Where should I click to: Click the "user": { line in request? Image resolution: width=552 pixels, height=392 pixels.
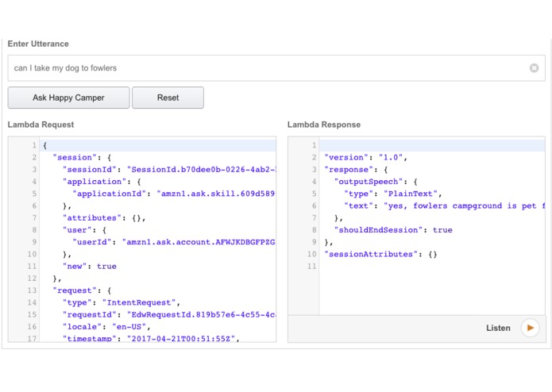[84, 230]
